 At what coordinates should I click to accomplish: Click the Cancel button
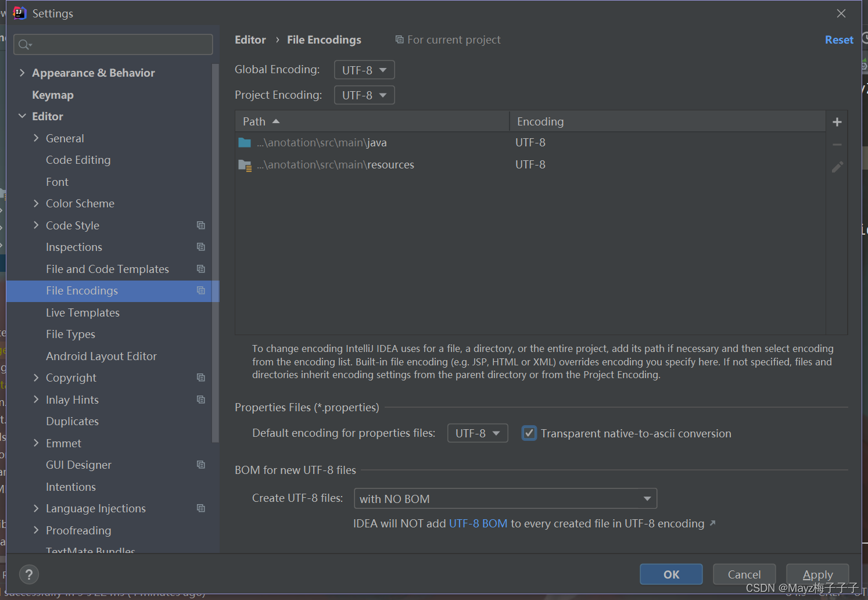pos(744,574)
